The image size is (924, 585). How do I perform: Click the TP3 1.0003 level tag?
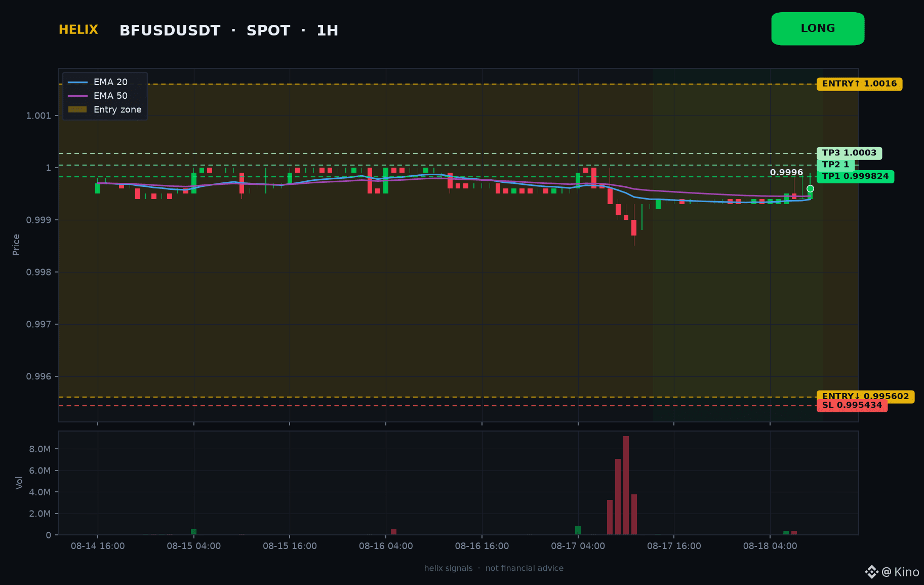tap(849, 153)
